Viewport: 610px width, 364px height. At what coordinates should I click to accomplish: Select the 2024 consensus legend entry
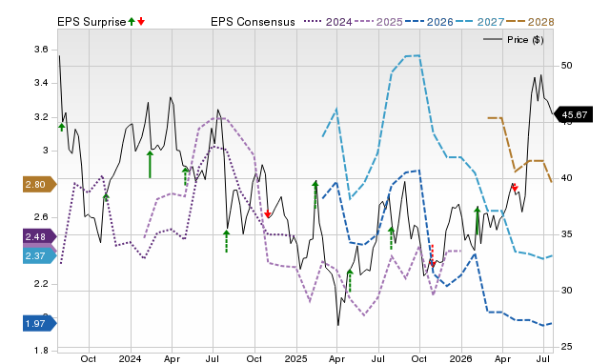click(328, 22)
